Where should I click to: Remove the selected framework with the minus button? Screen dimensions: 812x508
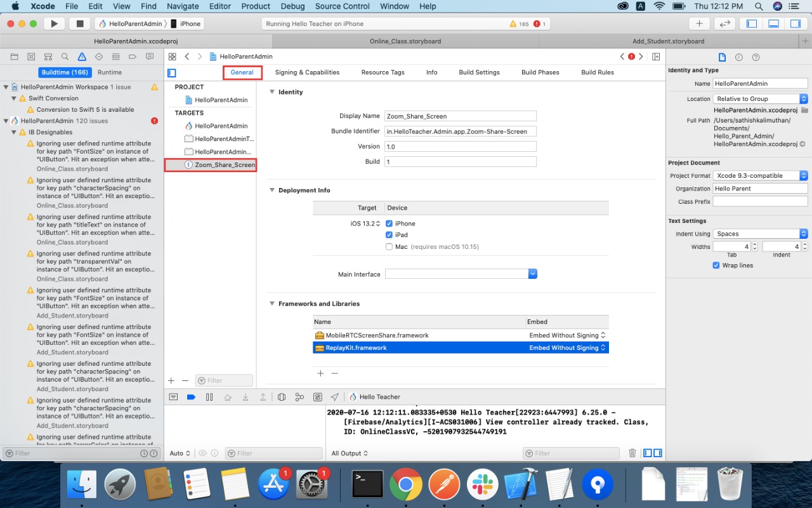(x=334, y=373)
